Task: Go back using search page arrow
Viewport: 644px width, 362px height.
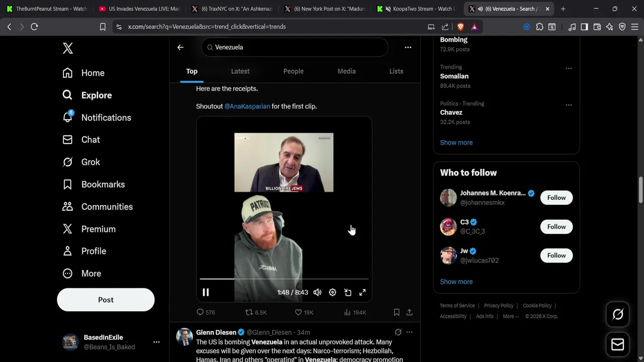Action: [x=181, y=47]
